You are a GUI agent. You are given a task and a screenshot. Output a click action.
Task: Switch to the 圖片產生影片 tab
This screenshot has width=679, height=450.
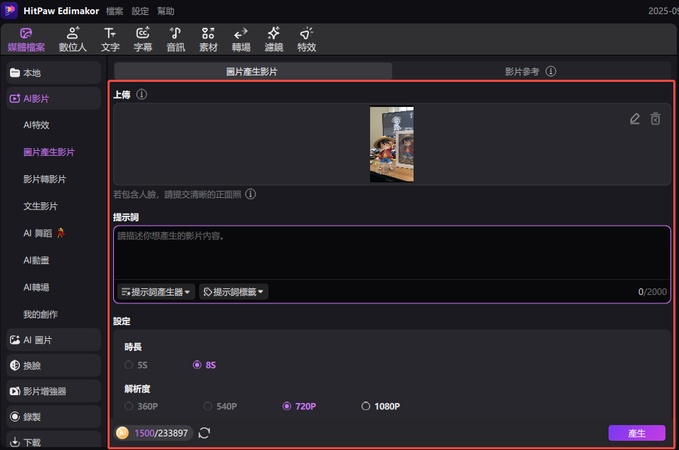tap(253, 71)
